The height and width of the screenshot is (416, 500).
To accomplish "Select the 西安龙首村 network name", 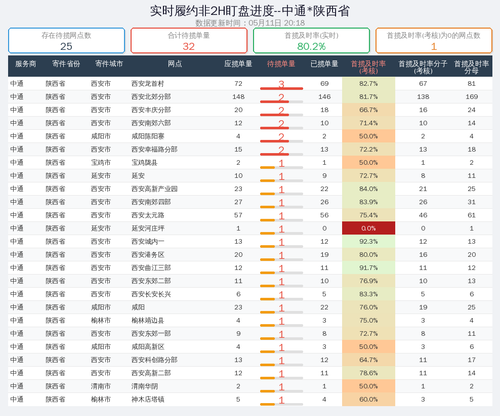I will pyautogui.click(x=148, y=84).
